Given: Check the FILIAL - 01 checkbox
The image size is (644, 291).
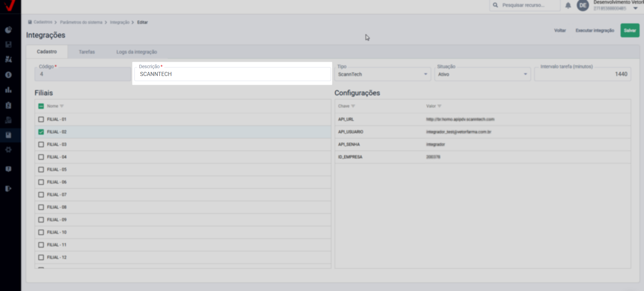Looking at the screenshot, I should [x=41, y=119].
